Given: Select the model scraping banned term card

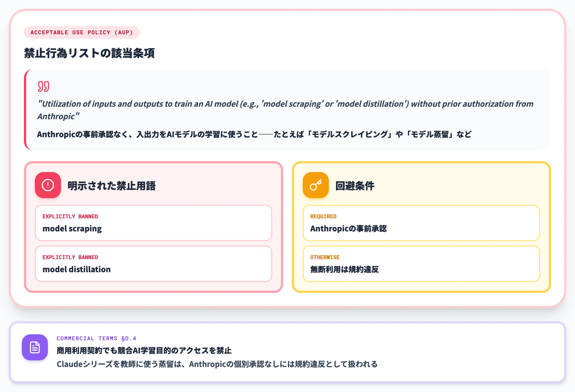Looking at the screenshot, I should [154, 223].
